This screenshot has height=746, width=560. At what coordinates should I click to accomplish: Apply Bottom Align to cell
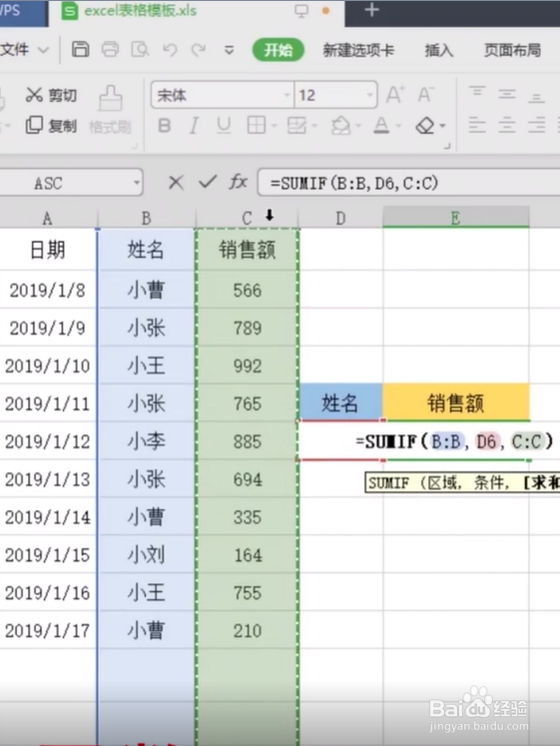click(x=536, y=97)
